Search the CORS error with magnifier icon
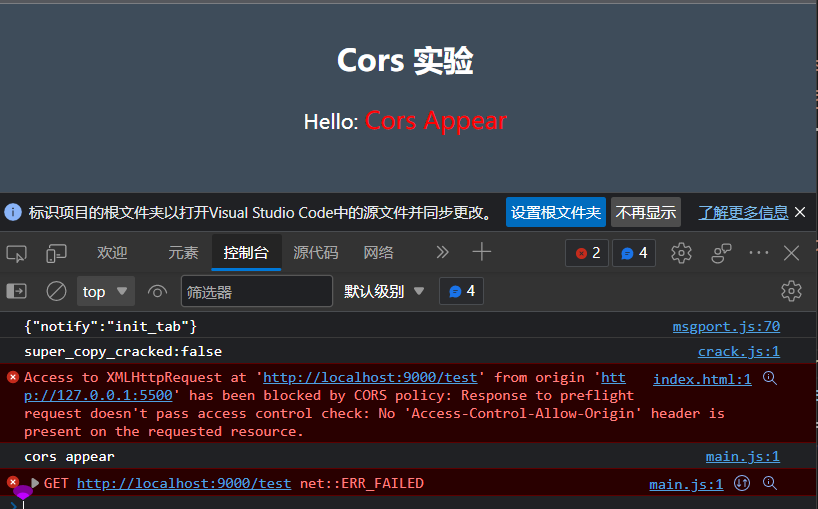818x509 pixels. click(x=770, y=379)
